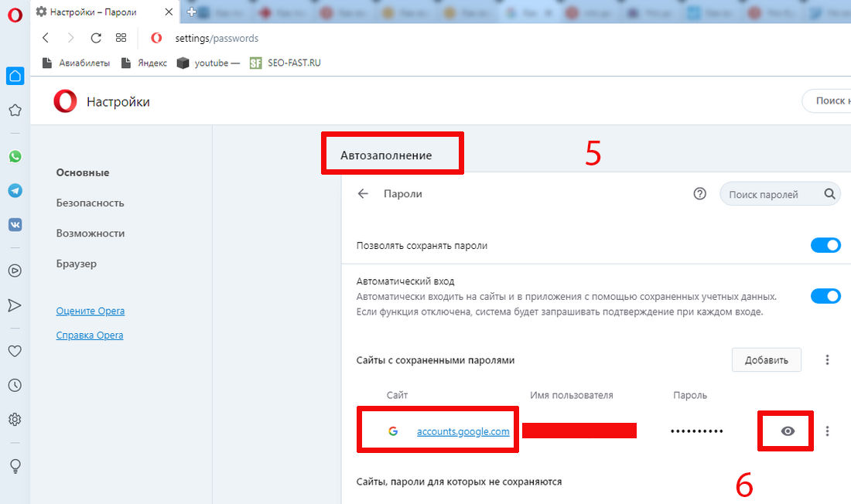Open Авиабилеты bookmark
This screenshot has width=851, height=504.
(x=76, y=63)
